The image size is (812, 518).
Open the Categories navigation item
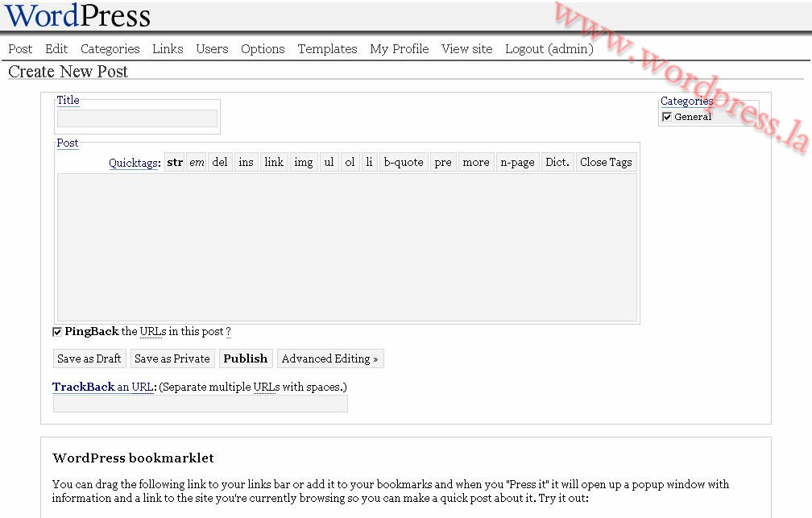(110, 48)
